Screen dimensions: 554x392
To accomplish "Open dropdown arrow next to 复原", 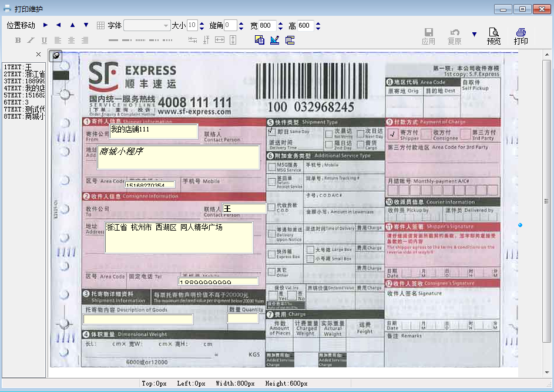I will click(x=474, y=34).
